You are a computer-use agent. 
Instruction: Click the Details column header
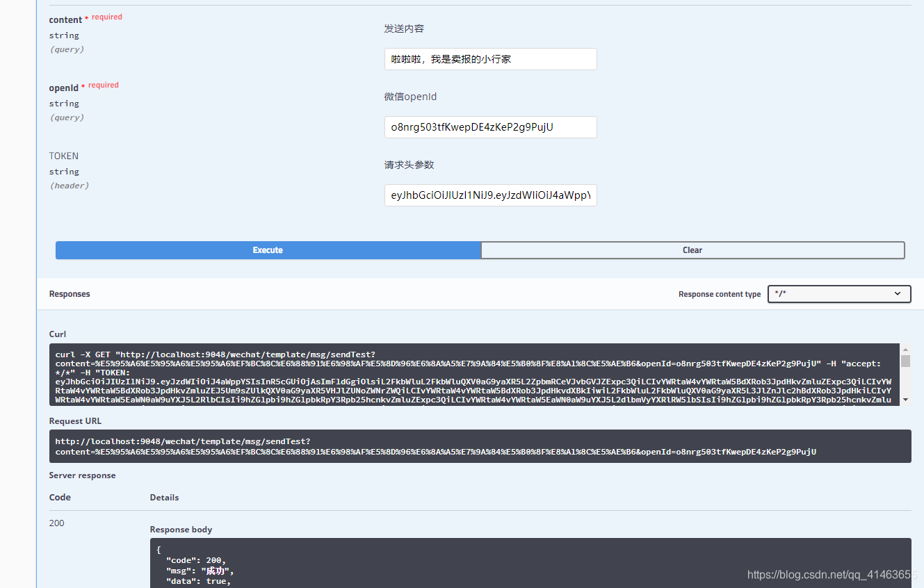point(164,498)
